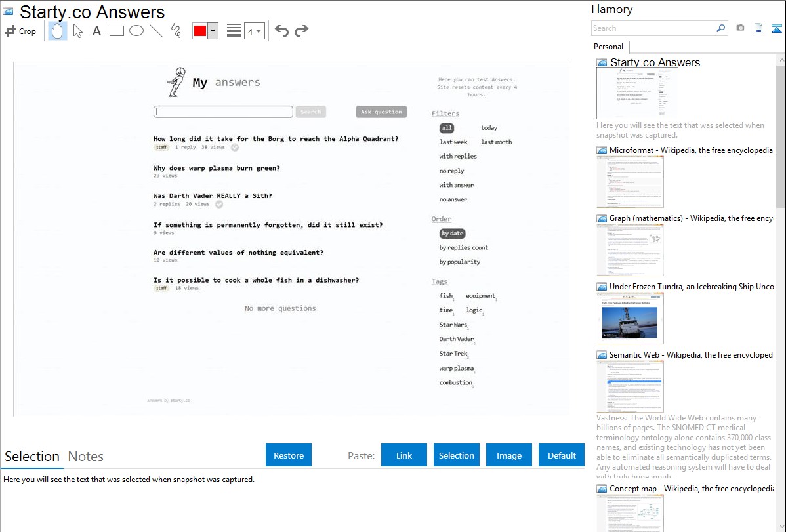Image resolution: width=786 pixels, height=532 pixels.
Task: Click the red color swatch
Action: pyautogui.click(x=200, y=31)
